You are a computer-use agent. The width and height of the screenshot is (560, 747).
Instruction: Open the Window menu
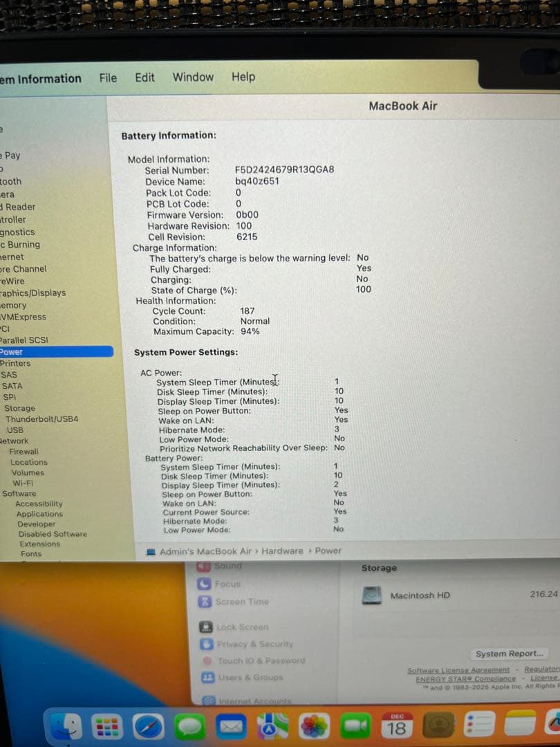pyautogui.click(x=192, y=77)
